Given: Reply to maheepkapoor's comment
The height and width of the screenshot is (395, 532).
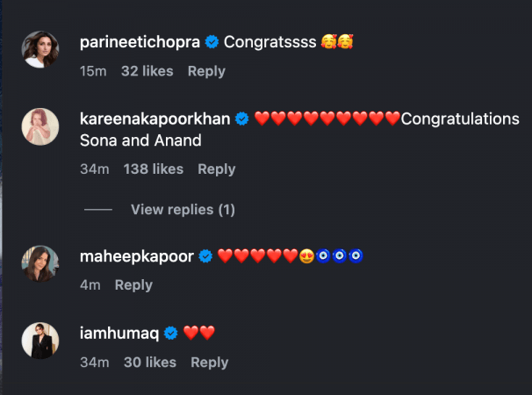Looking at the screenshot, I should pos(133,285).
